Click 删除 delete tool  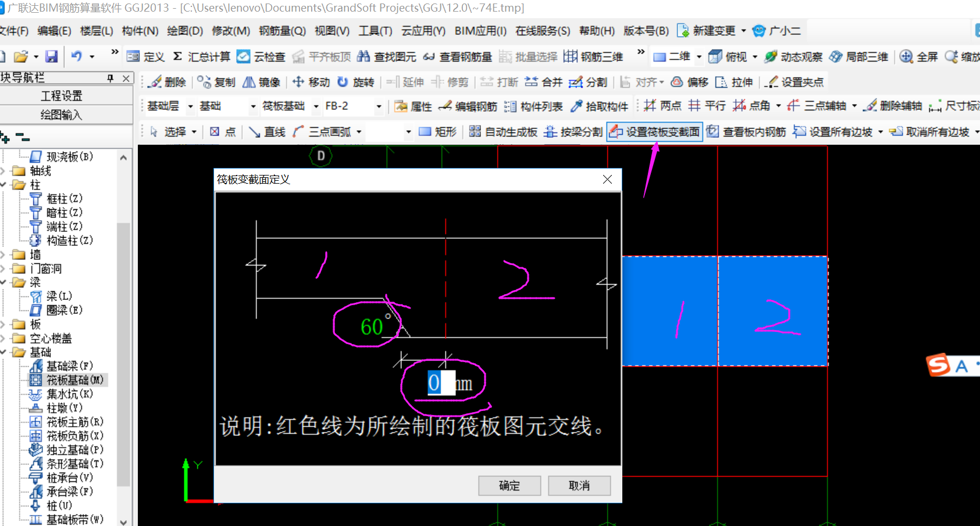tap(166, 82)
